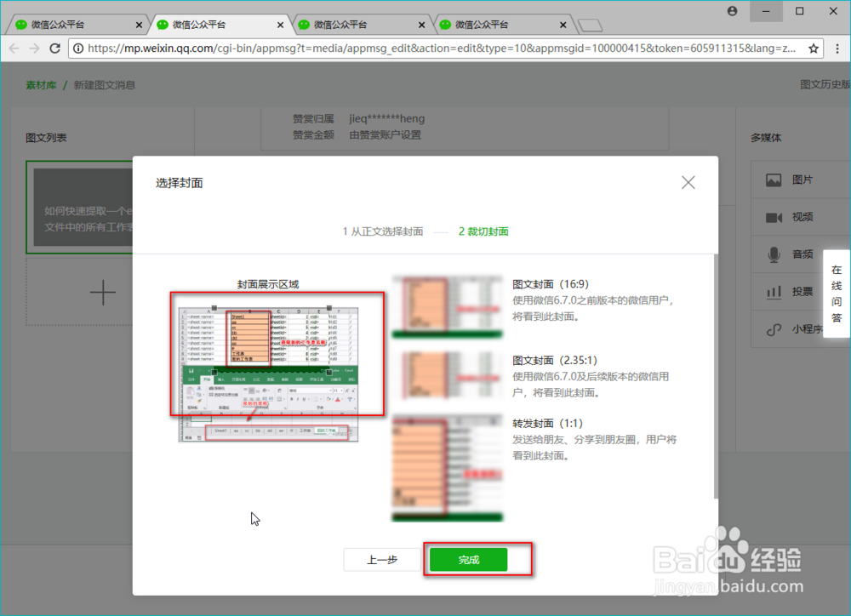This screenshot has width=851, height=616.
Task: Click the 音频 audio microphone icon
Action: pos(774,254)
